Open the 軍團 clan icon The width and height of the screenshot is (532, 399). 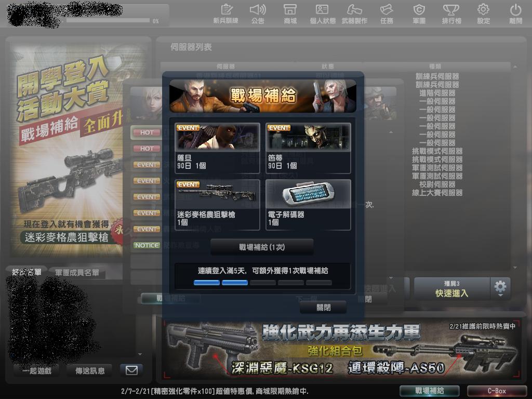click(419, 14)
